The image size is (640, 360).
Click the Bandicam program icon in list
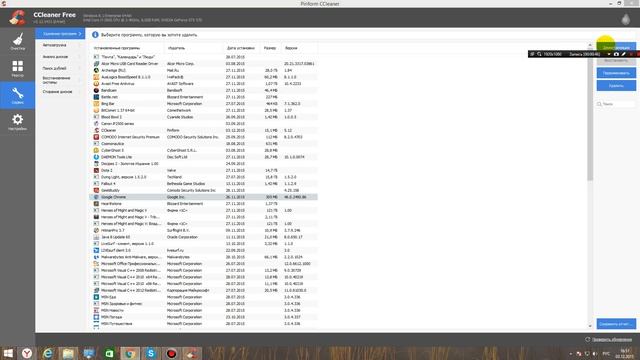click(x=96, y=90)
